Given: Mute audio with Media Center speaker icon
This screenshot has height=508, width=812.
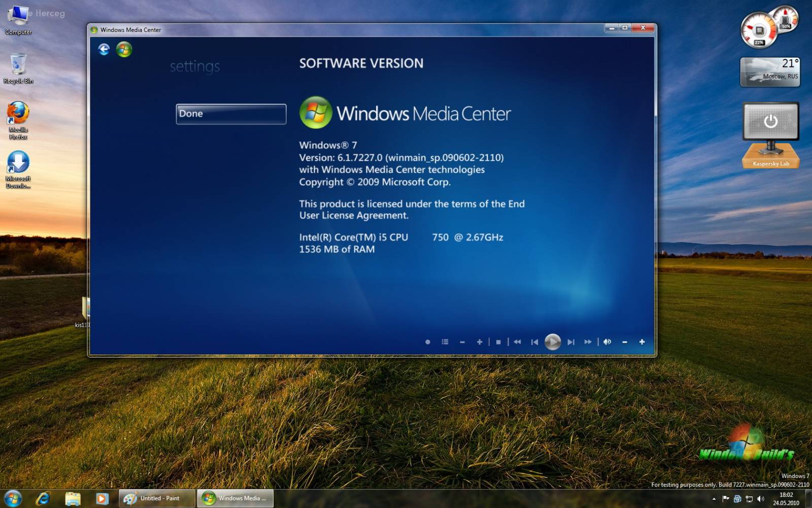Looking at the screenshot, I should pyautogui.click(x=607, y=342).
